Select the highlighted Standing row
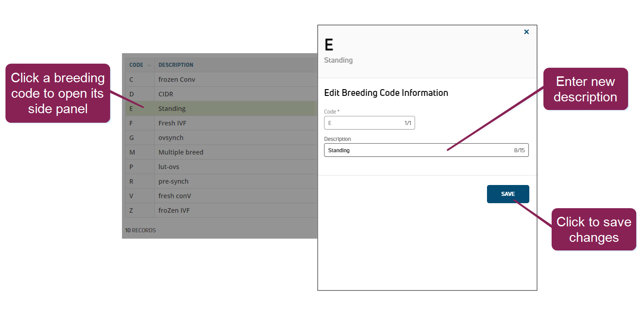The image size is (644, 310). pyautogui.click(x=172, y=109)
